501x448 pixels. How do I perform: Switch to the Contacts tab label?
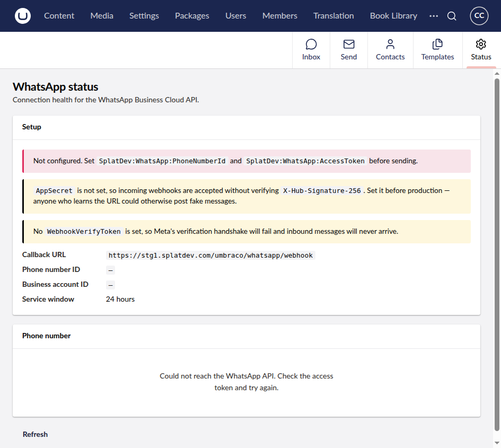coord(390,57)
